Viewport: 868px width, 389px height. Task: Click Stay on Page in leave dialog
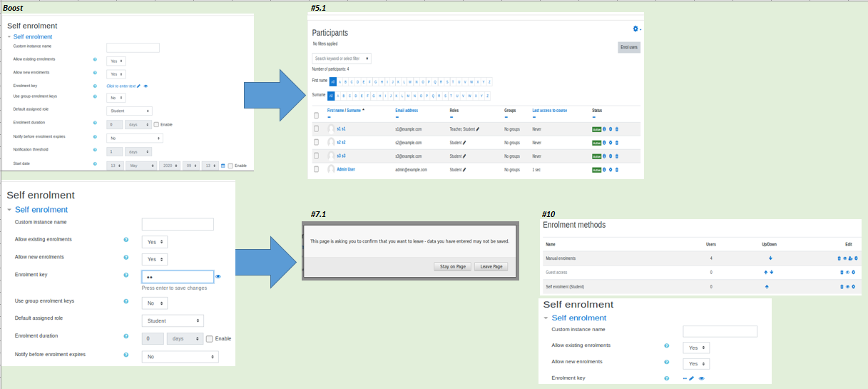pyautogui.click(x=452, y=266)
